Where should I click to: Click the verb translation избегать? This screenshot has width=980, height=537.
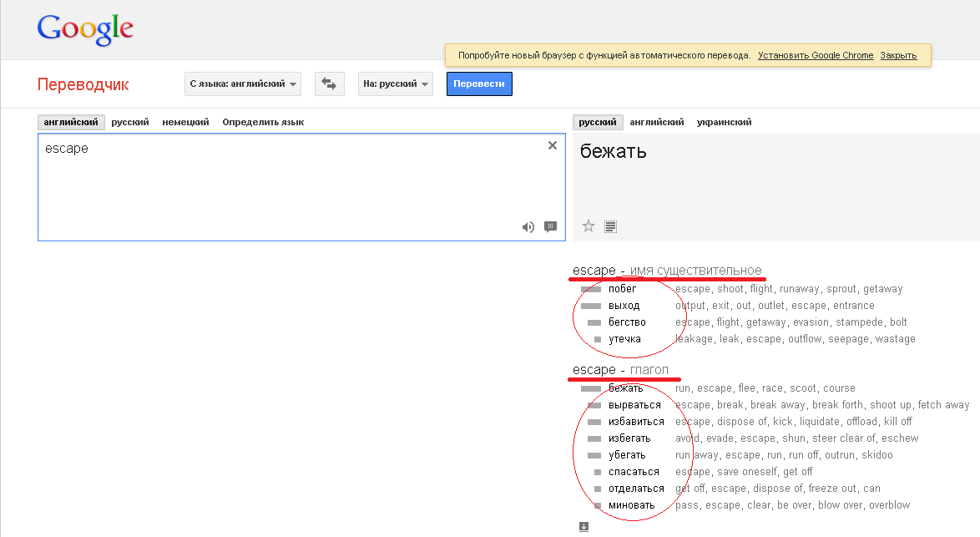(x=629, y=438)
